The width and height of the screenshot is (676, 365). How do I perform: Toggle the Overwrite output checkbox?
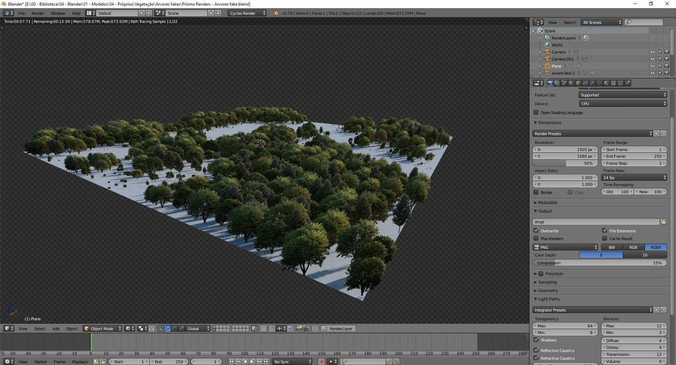coord(536,231)
